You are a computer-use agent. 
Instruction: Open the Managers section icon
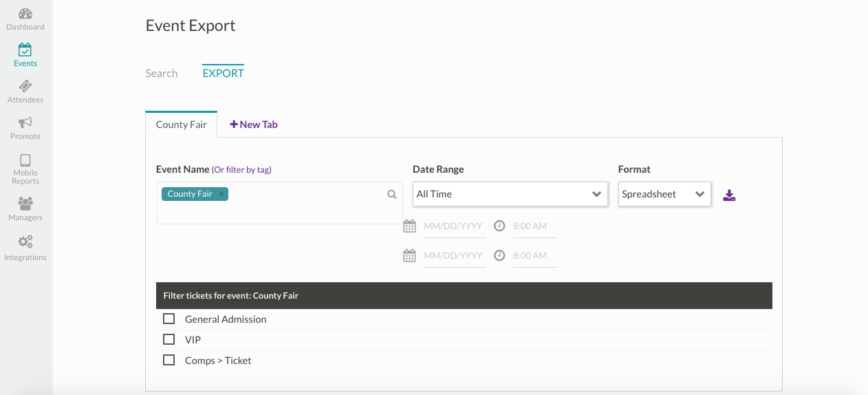point(25,204)
